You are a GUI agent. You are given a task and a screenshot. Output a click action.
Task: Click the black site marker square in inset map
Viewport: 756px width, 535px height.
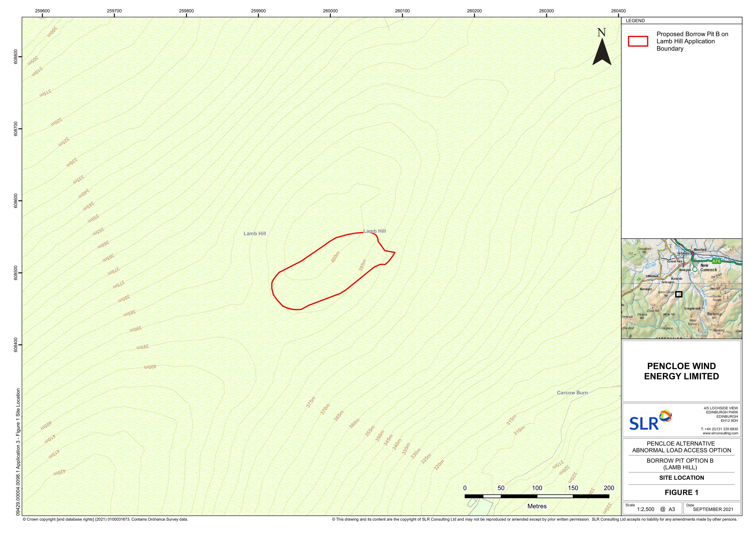click(679, 294)
